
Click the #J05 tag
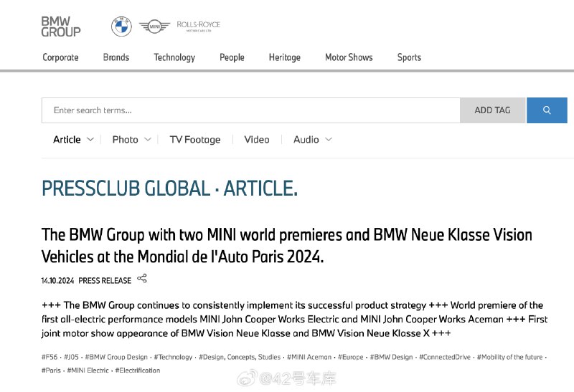(x=71, y=357)
